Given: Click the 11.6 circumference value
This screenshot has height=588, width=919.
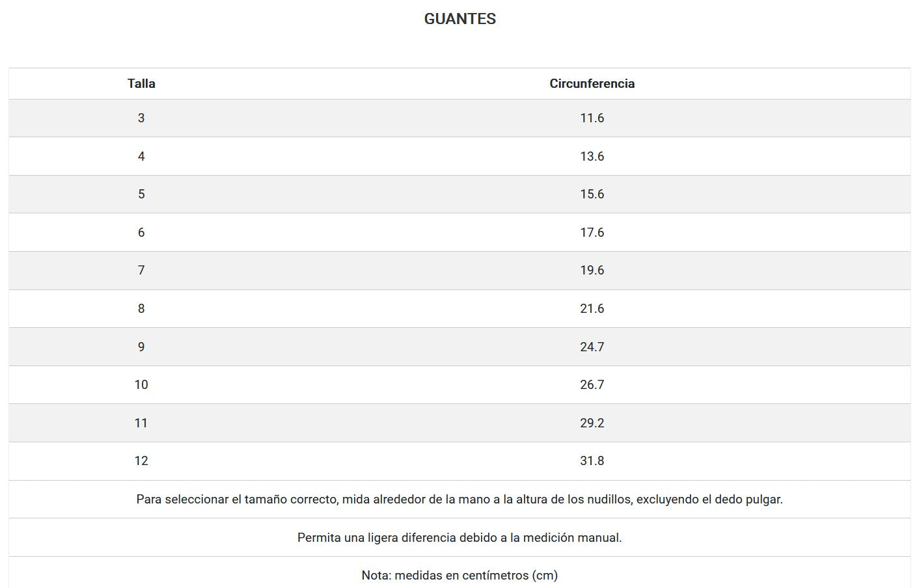Looking at the screenshot, I should [592, 118].
